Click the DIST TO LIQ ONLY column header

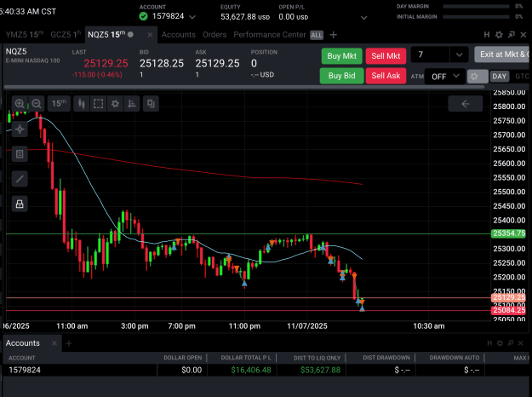click(x=317, y=358)
